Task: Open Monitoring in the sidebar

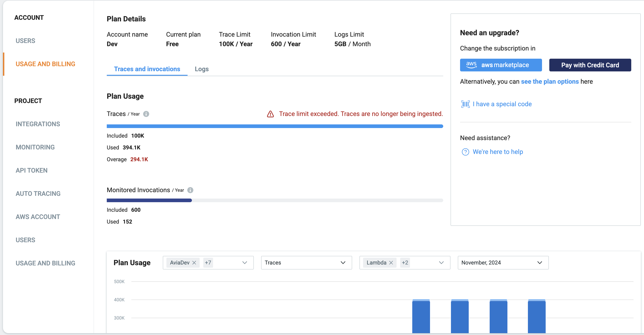Action: [x=35, y=147]
